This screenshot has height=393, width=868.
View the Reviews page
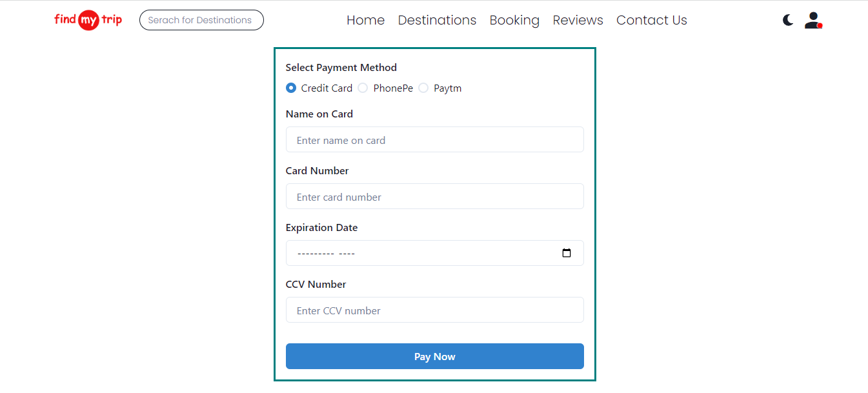(x=578, y=20)
